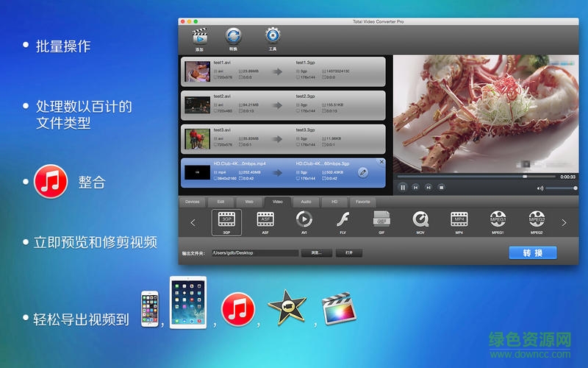This screenshot has width=588, height=368.
Task: Select the MPEG1 output format icon
Action: [498, 219]
